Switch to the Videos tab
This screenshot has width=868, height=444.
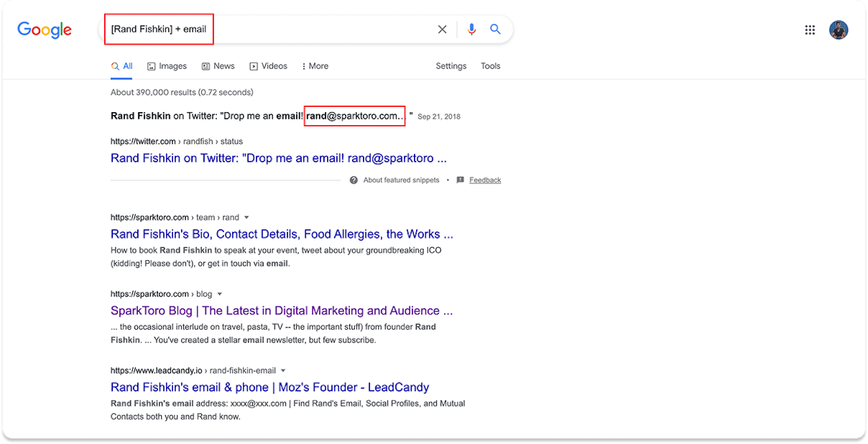pyautogui.click(x=269, y=66)
